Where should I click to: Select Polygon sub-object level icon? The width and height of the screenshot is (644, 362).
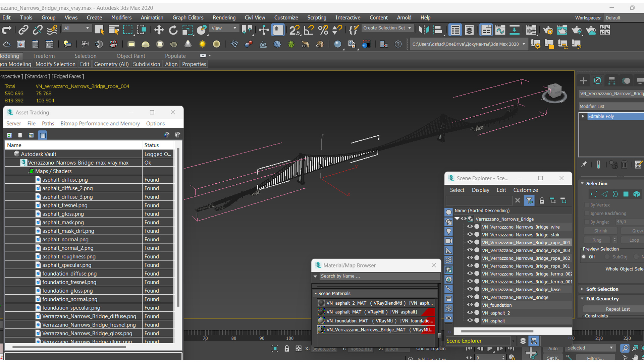626,194
